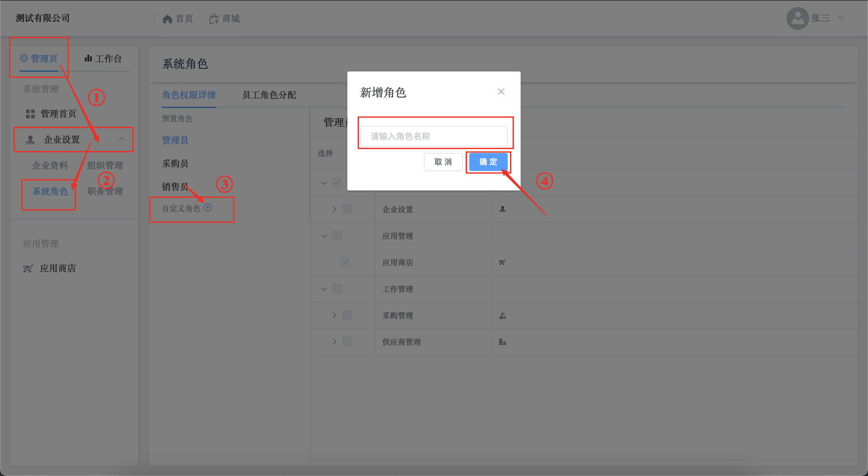Switch to the 员工角色分配 tab

coord(269,95)
